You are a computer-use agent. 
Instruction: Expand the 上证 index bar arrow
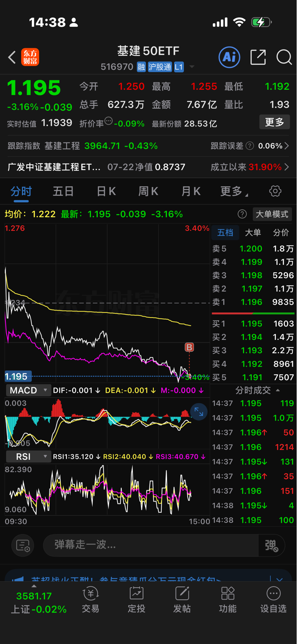point(34,586)
